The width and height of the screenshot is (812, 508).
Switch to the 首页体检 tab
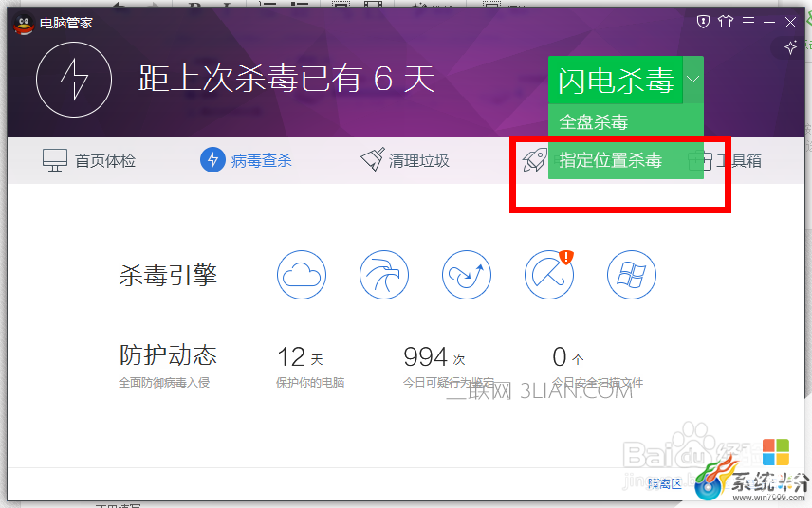tap(89, 161)
